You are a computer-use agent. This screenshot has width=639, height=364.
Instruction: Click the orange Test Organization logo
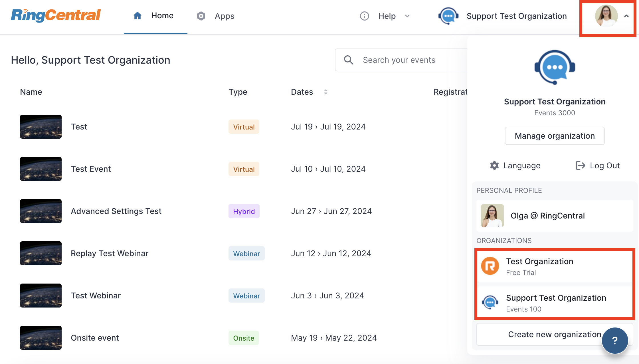pyautogui.click(x=490, y=266)
